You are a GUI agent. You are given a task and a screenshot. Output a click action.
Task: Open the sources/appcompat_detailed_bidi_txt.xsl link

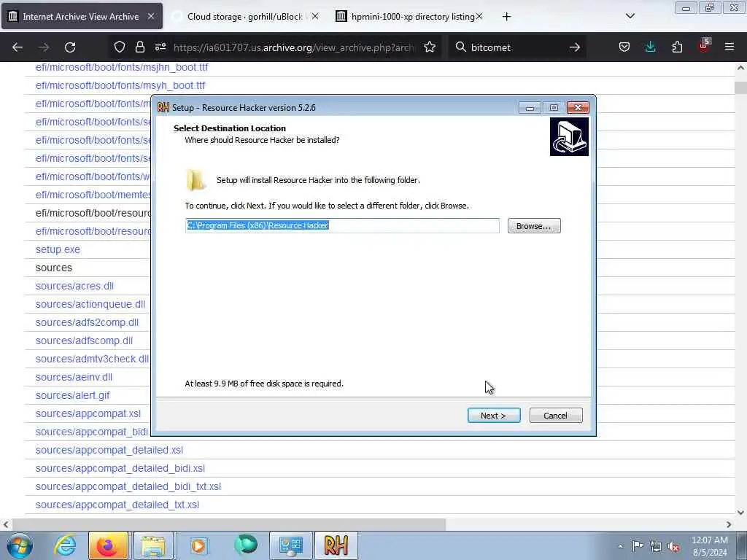pos(128,486)
